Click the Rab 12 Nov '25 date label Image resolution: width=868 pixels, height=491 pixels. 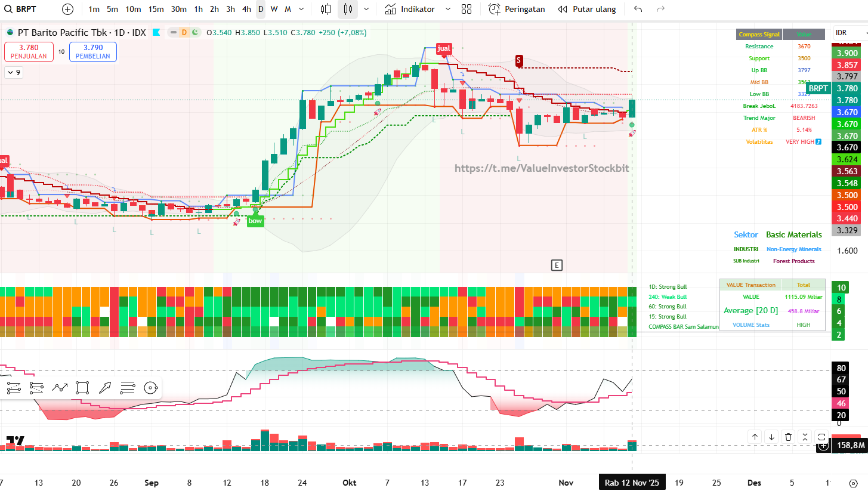click(632, 483)
